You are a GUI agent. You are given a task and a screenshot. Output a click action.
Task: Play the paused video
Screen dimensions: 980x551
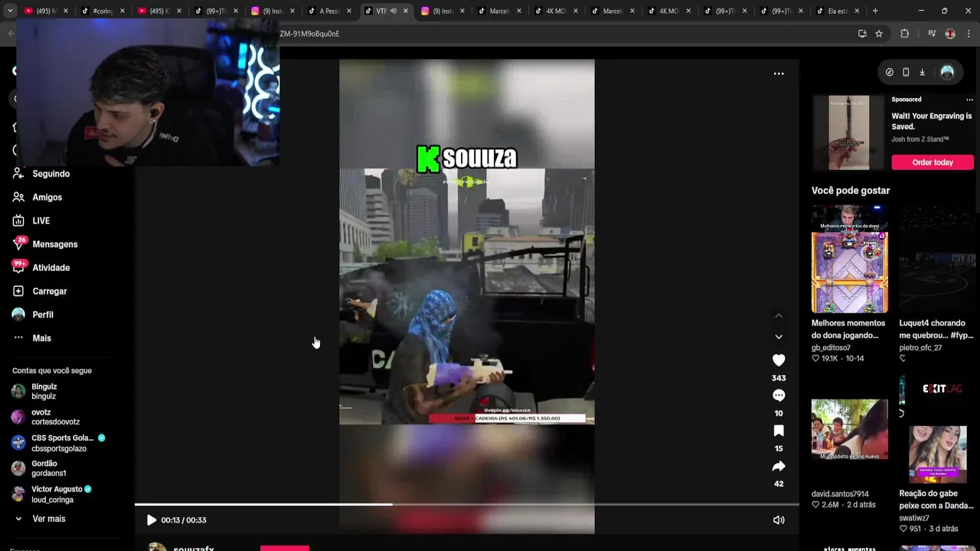click(x=152, y=520)
